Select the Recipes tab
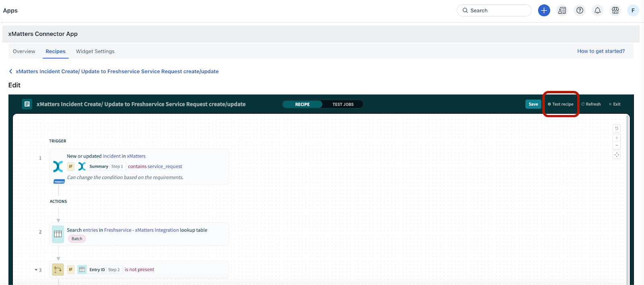Screen dimensions: 644x285 point(56,51)
